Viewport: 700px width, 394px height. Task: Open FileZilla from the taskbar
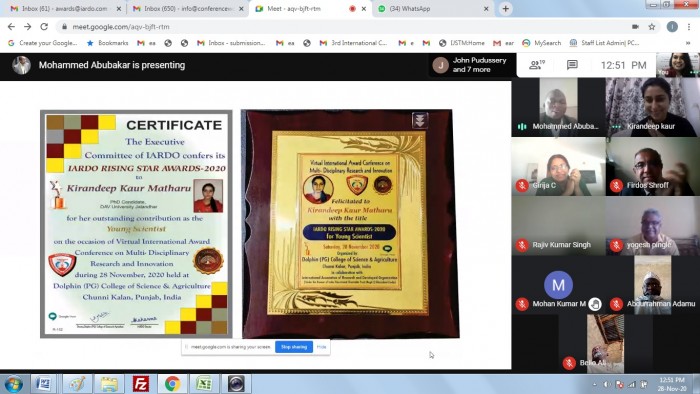pyautogui.click(x=141, y=384)
